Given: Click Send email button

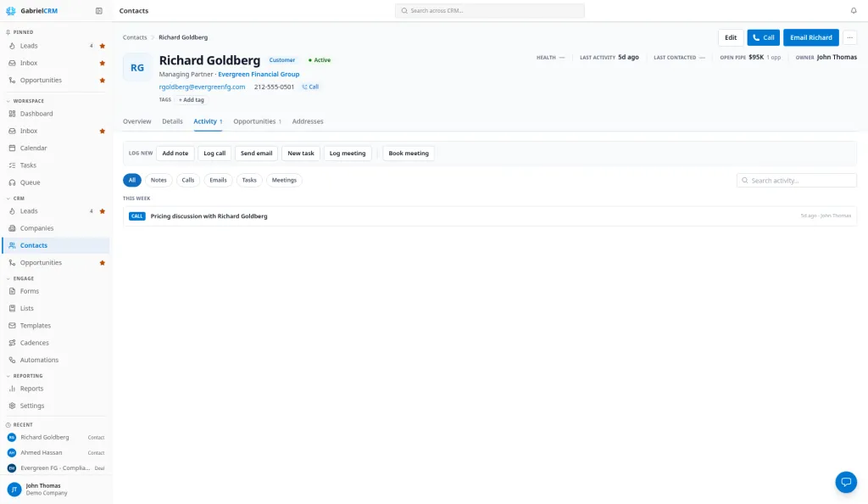Looking at the screenshot, I should pyautogui.click(x=256, y=153).
